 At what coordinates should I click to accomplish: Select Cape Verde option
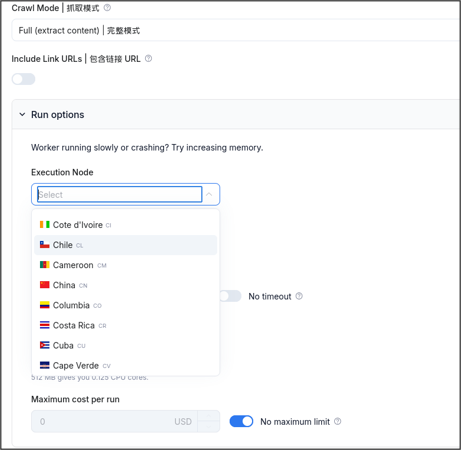125,365
